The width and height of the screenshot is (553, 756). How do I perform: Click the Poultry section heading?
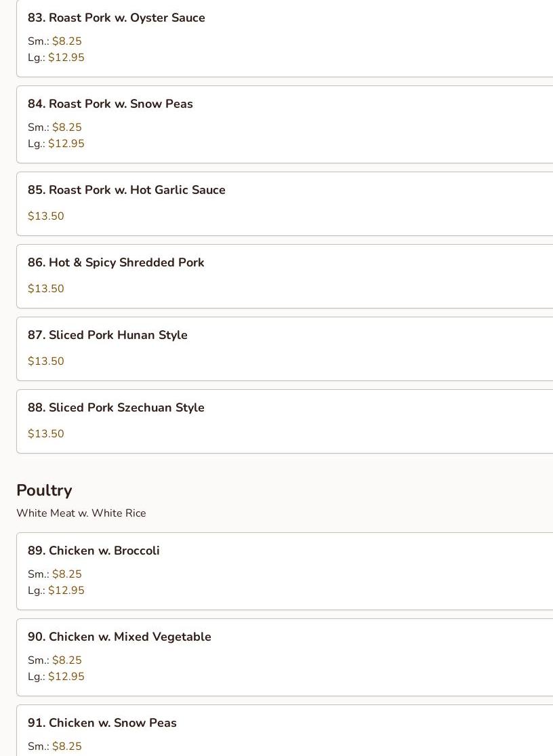[x=44, y=490]
